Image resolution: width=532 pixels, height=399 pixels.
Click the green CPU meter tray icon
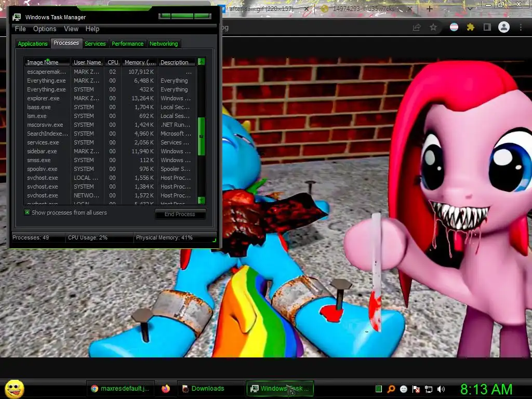(379, 389)
